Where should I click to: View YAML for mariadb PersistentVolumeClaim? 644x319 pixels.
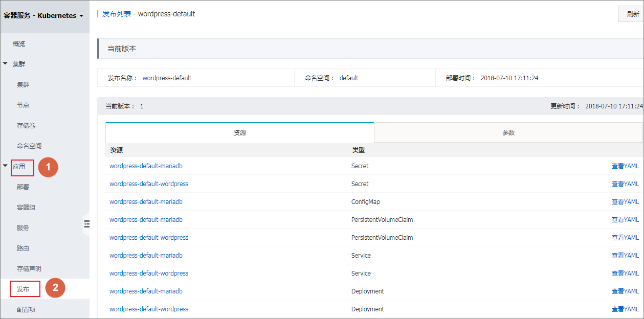[x=625, y=220]
